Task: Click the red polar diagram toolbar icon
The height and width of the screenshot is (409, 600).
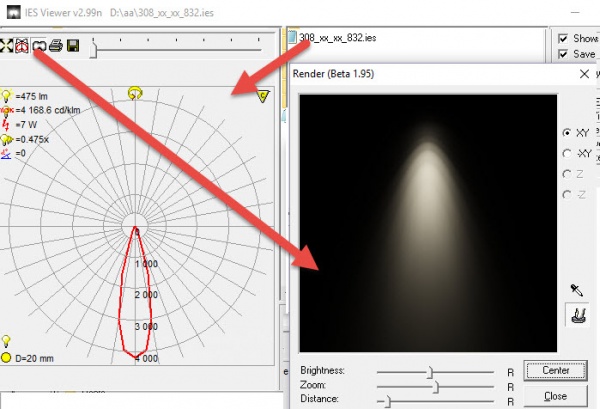Action: pos(22,46)
